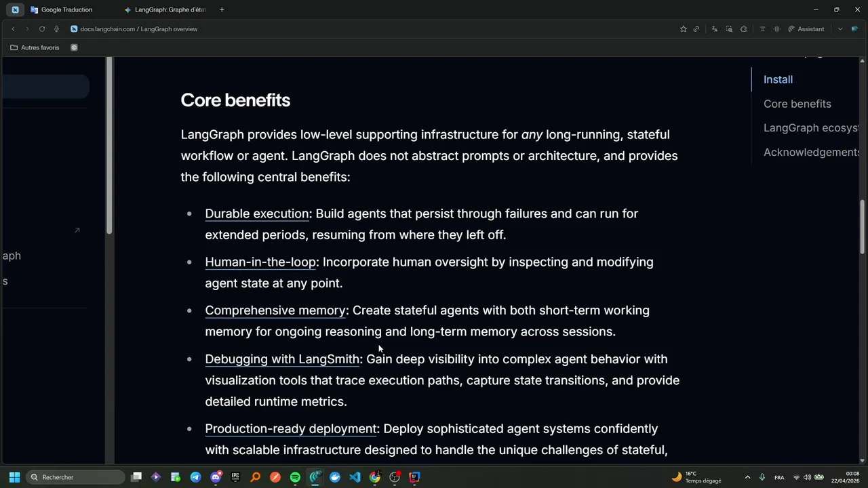Screen dimensions: 868x488
Task: Click the page's vertical scrollbar thumb
Action: tap(863, 227)
